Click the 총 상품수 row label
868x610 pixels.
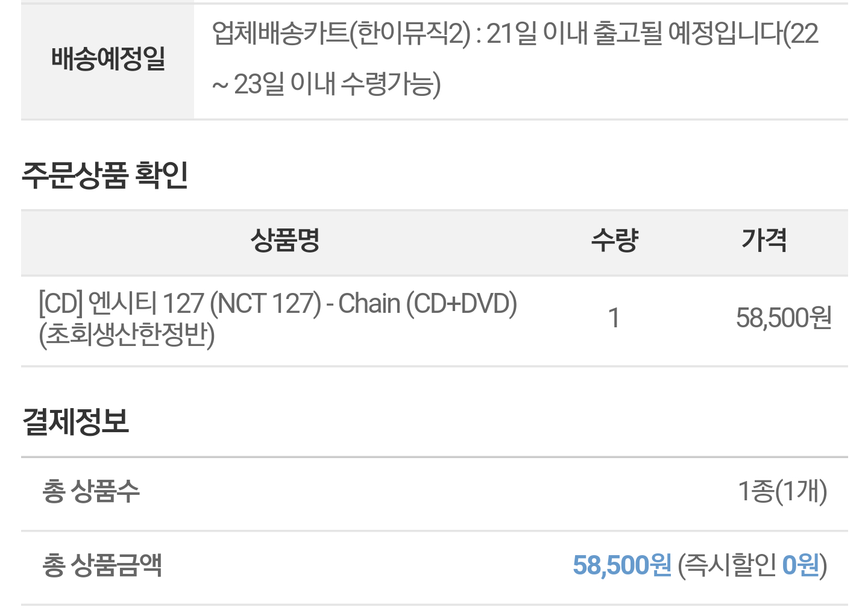pos(91,491)
